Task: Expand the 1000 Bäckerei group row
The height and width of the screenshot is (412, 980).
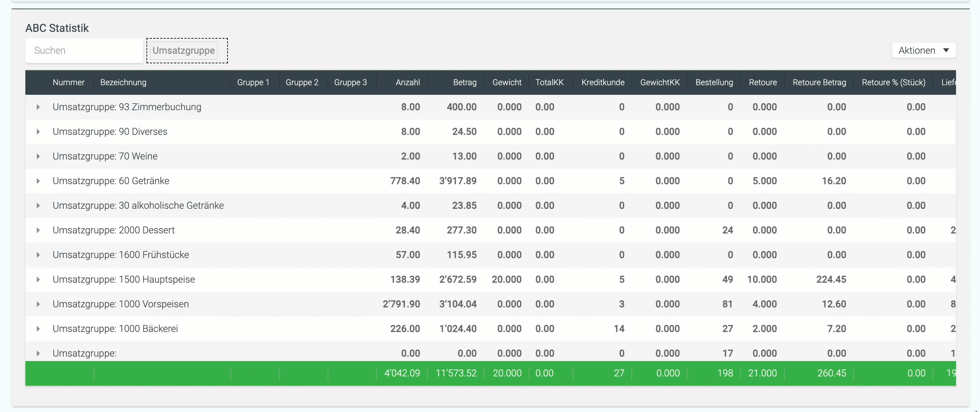Action: point(38,329)
